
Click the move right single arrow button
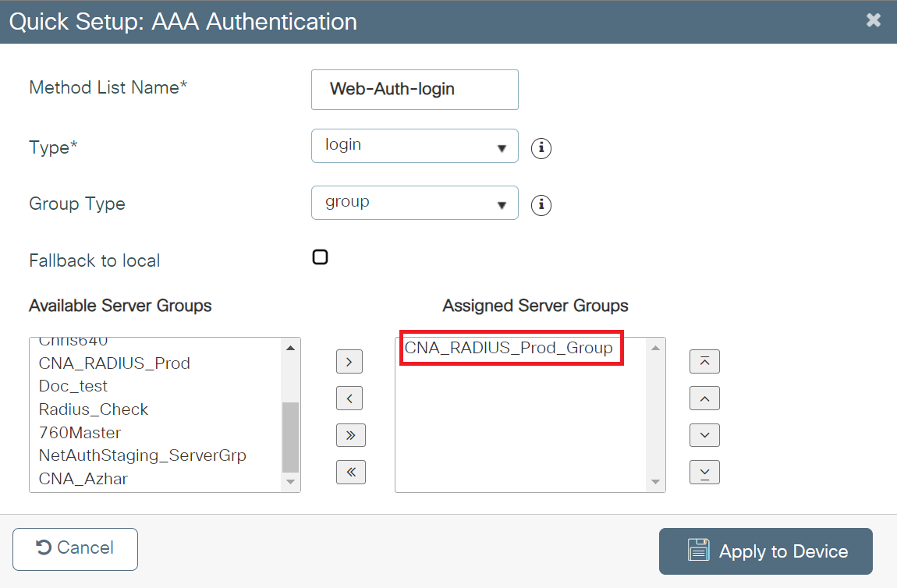[349, 362]
